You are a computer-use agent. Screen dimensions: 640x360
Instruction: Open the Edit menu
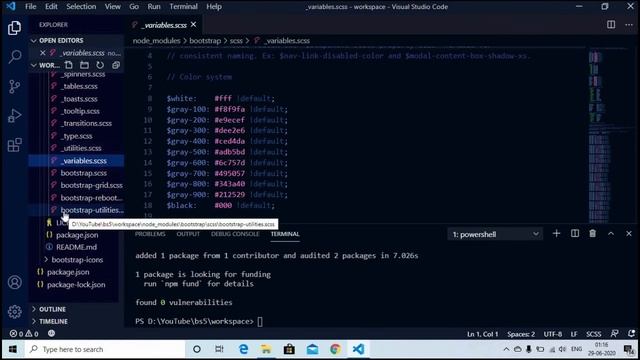click(51, 7)
